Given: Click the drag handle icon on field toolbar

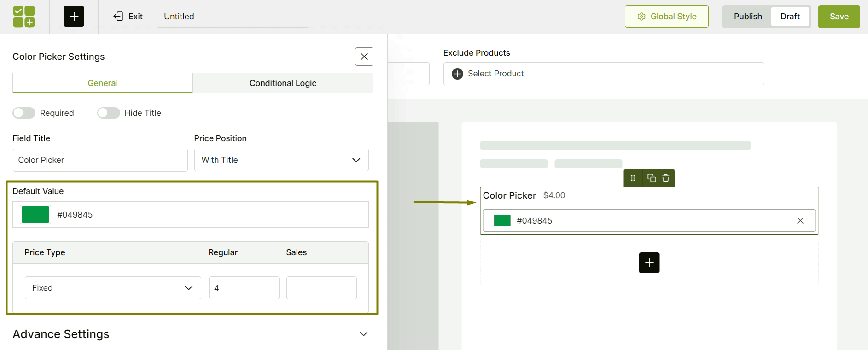Looking at the screenshot, I should [633, 178].
